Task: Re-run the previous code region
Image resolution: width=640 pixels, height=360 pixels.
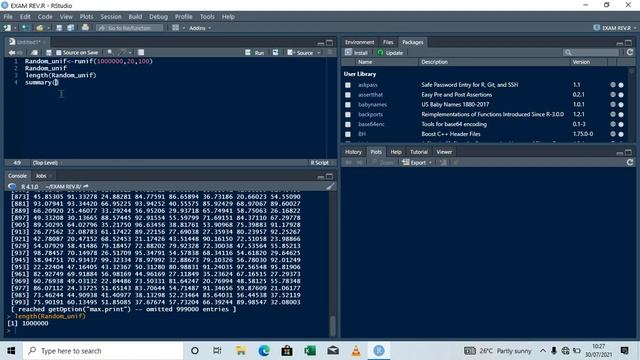Action: point(276,52)
